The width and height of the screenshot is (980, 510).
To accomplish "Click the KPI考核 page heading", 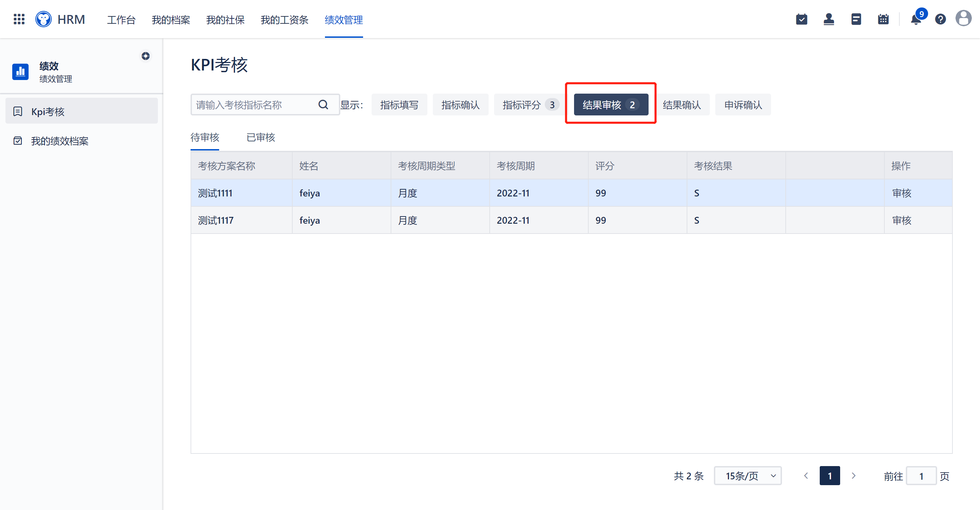I will 219,65.
